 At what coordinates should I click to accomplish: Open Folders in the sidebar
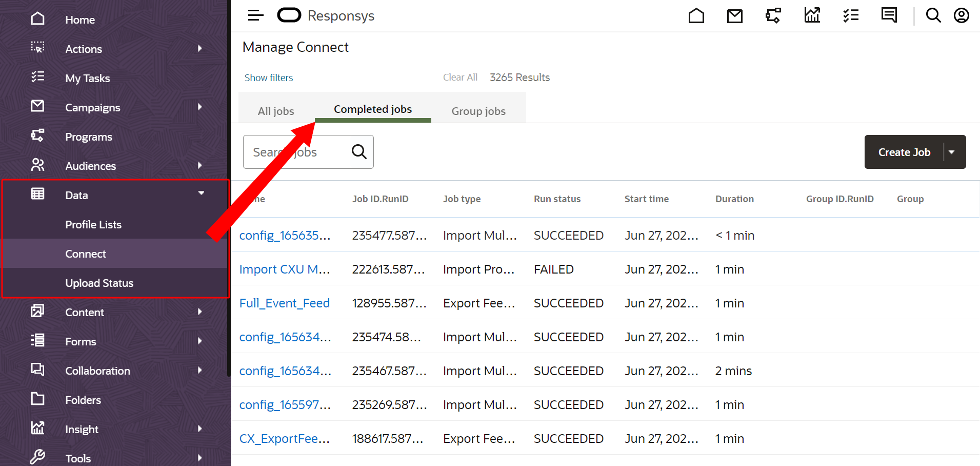83,400
